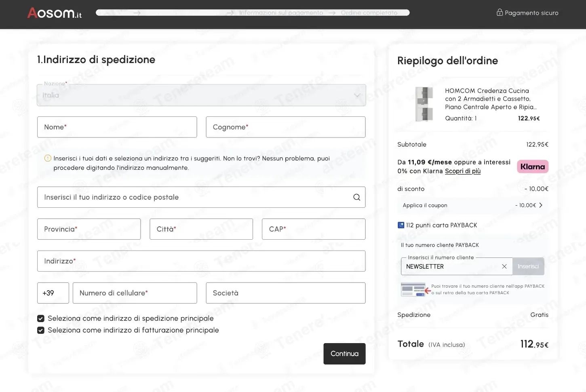
Task: Click the search magnifier in address field
Action: tap(356, 197)
